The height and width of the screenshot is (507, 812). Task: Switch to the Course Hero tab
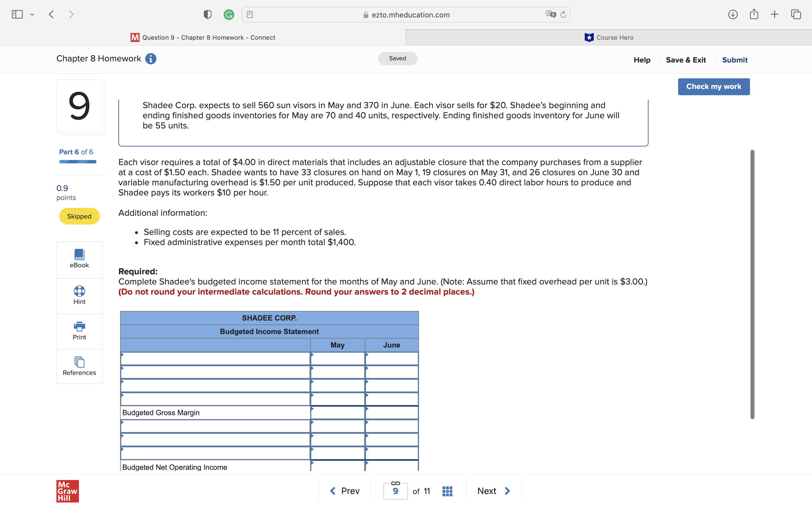click(x=608, y=37)
